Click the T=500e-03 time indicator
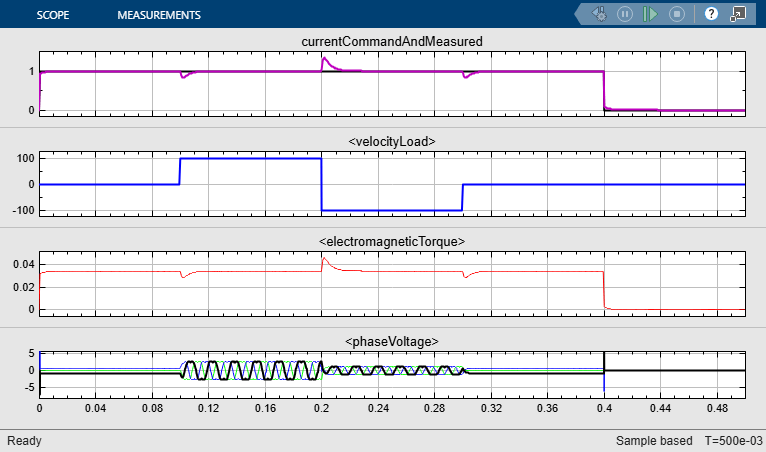This screenshot has width=766, height=452. pyautogui.click(x=733, y=441)
